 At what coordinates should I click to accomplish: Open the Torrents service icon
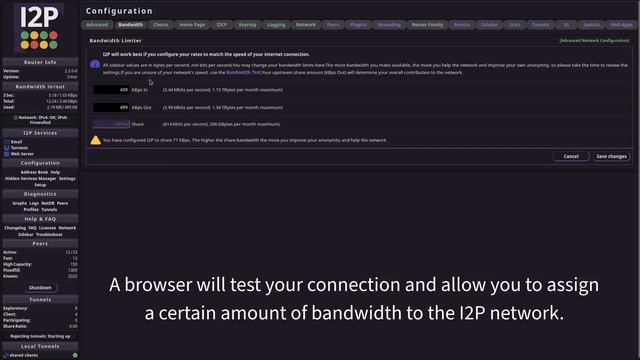point(7,148)
